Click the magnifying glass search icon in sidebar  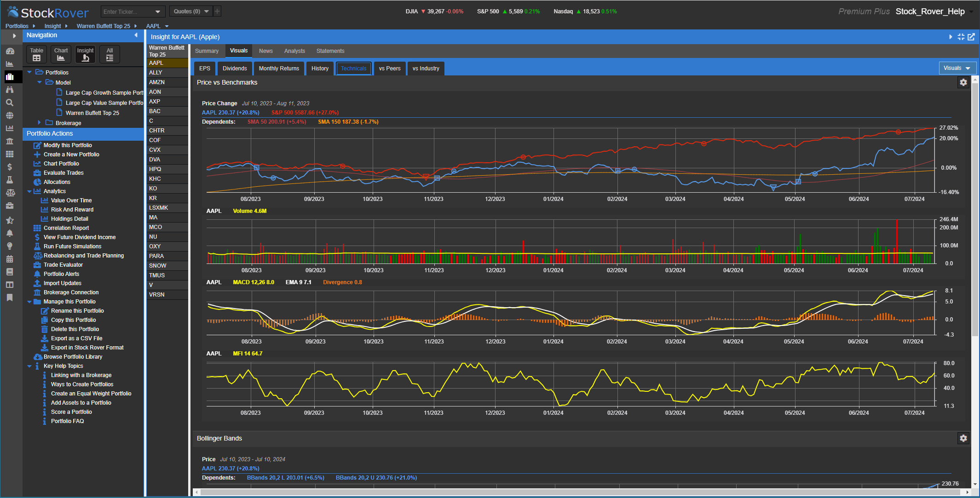(x=10, y=103)
